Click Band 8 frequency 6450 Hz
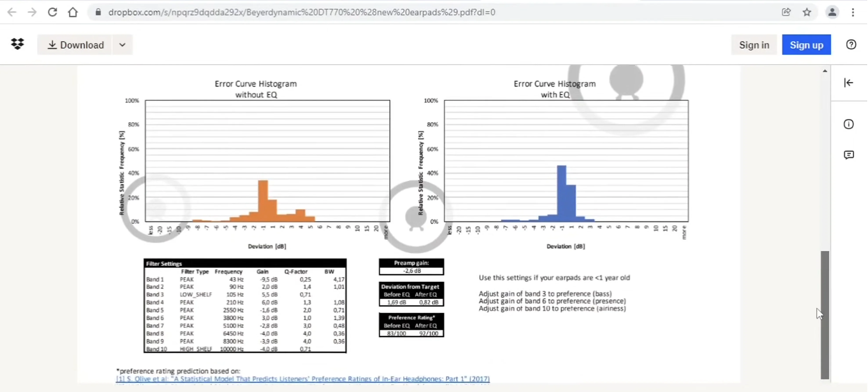Image resolution: width=868 pixels, height=392 pixels. click(x=233, y=334)
